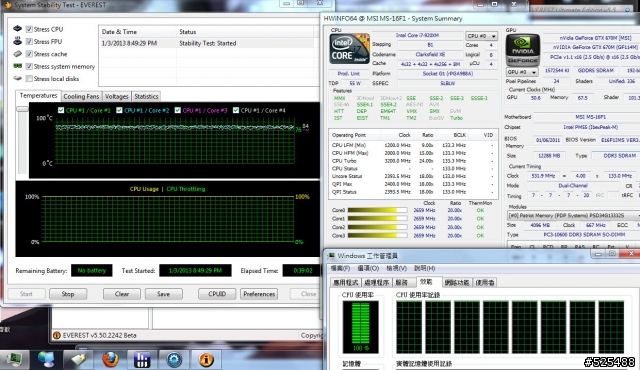
Task: Switch to 處理程序 tab in Task Manager
Action: click(376, 282)
